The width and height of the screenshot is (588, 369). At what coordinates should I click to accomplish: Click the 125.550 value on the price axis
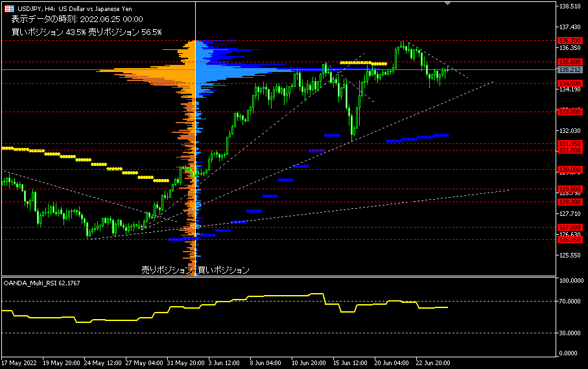(570, 256)
